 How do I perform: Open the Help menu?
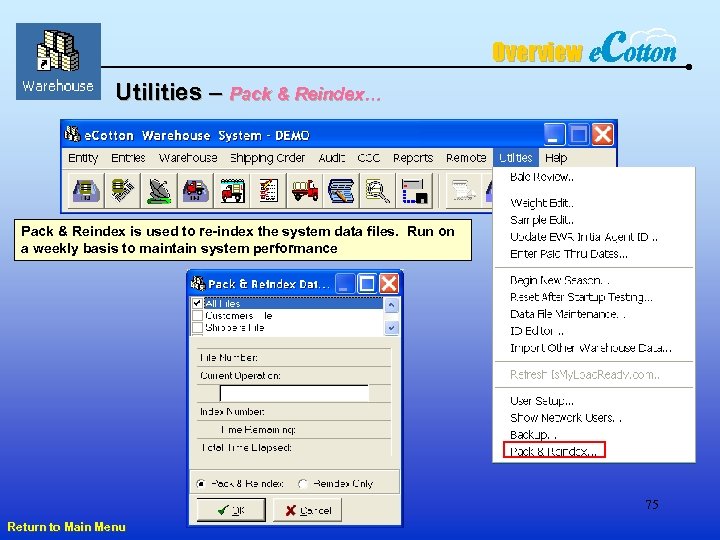click(x=556, y=158)
